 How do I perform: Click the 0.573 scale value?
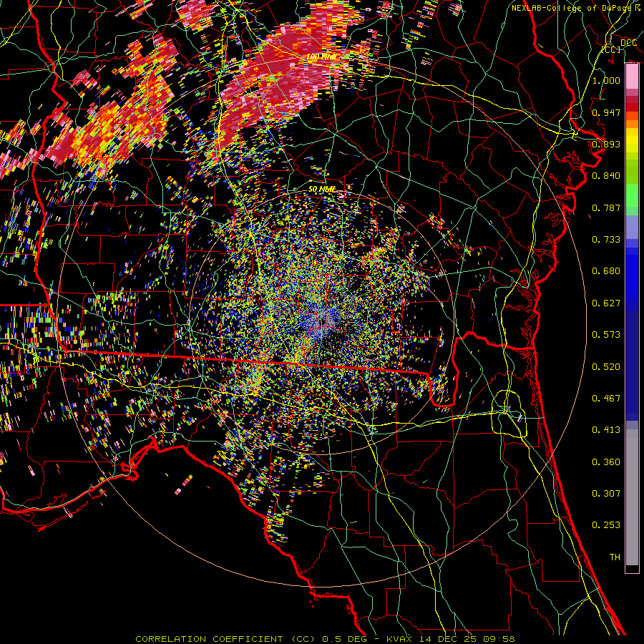point(606,335)
